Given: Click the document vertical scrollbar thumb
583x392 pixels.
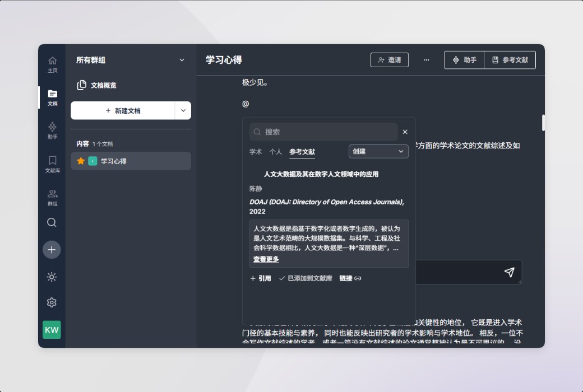Looking at the screenshot, I should pyautogui.click(x=543, y=123).
